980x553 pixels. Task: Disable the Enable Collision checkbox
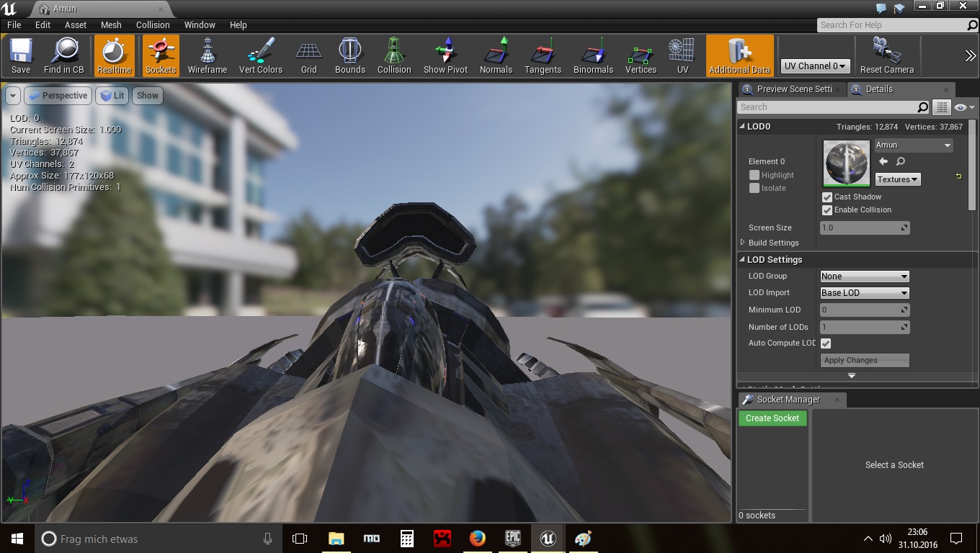pyautogui.click(x=827, y=210)
